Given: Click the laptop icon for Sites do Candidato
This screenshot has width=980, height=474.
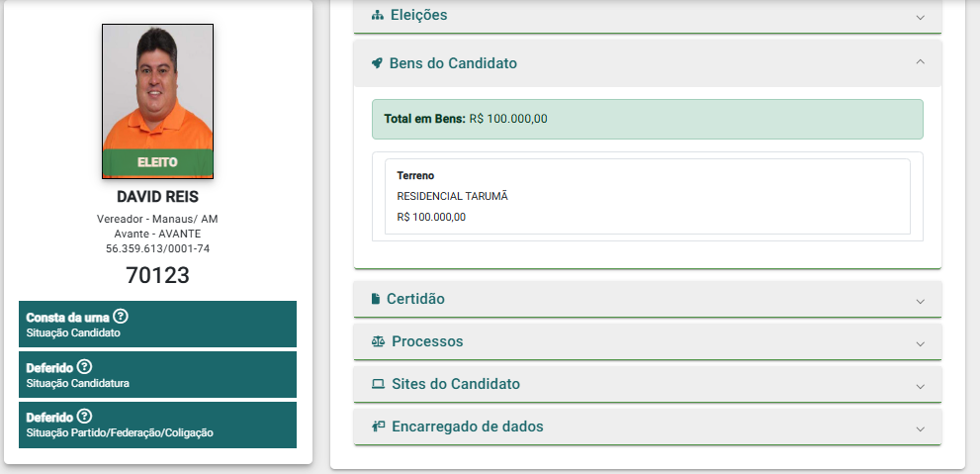Looking at the screenshot, I should [x=378, y=384].
